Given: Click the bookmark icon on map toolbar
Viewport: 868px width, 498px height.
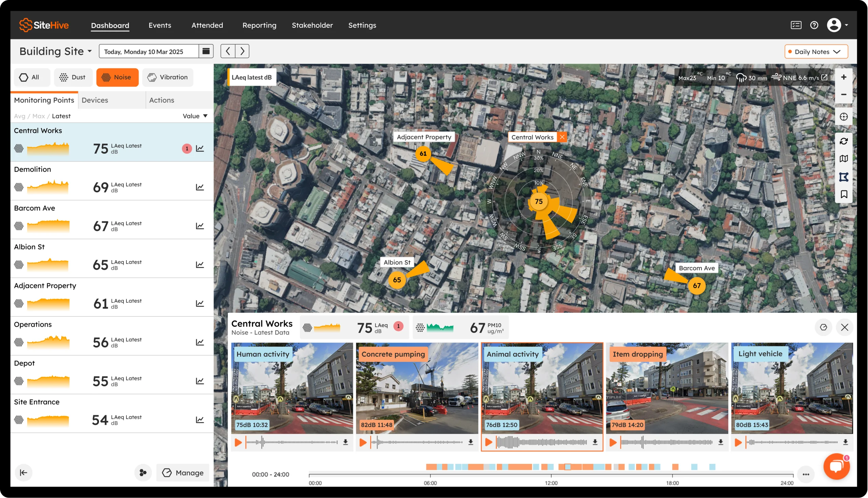Looking at the screenshot, I should click(x=843, y=194).
